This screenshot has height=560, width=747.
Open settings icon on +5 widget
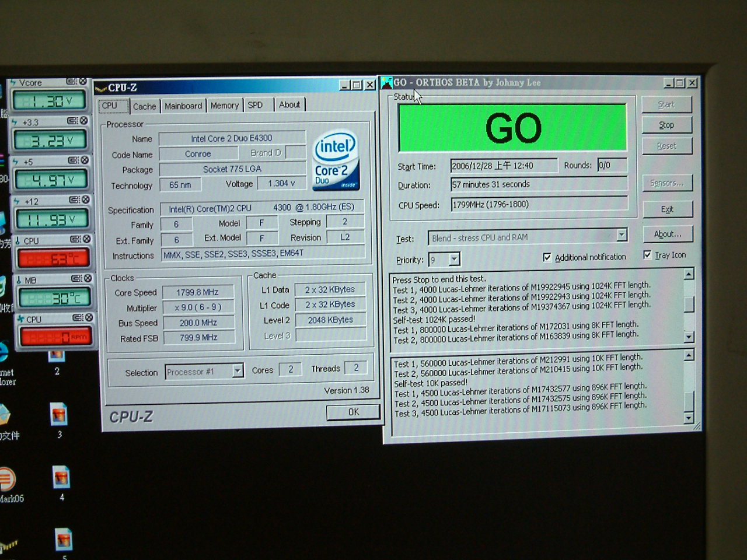point(74,160)
